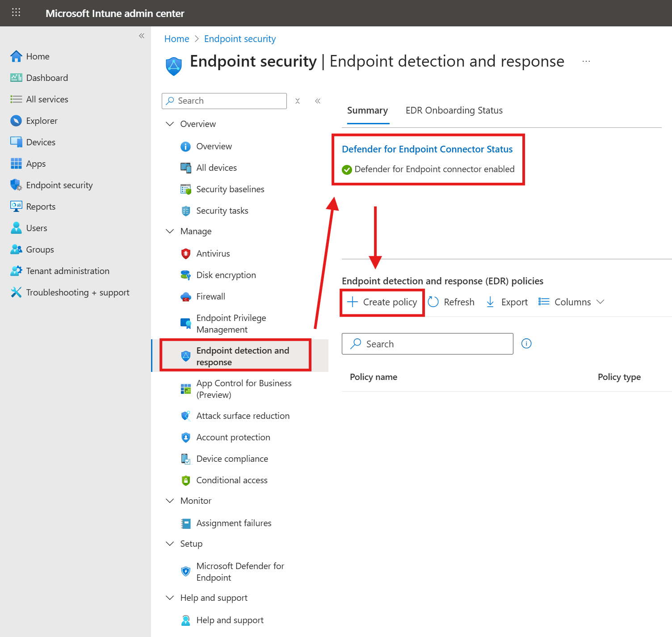
Task: Click the Endpoint security breadcrumb link
Action: (240, 39)
